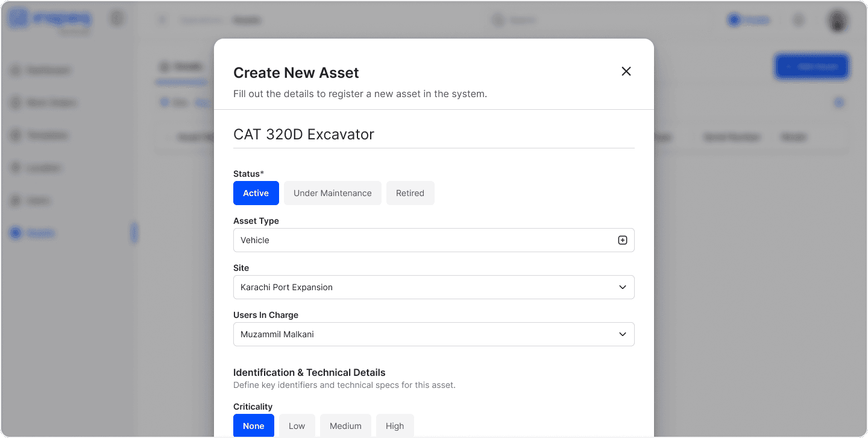This screenshot has width=868, height=438.
Task: Click the plus icon in Asset Type field
Action: (623, 240)
